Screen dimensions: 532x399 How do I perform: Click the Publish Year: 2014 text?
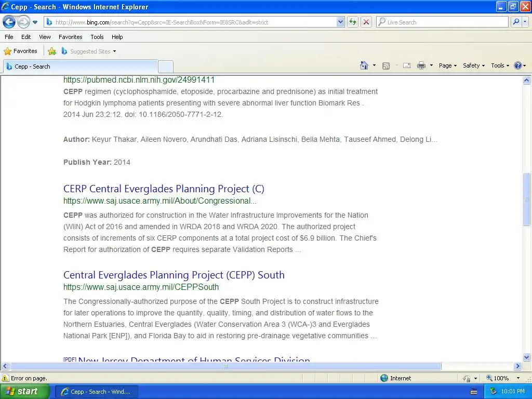(97, 162)
